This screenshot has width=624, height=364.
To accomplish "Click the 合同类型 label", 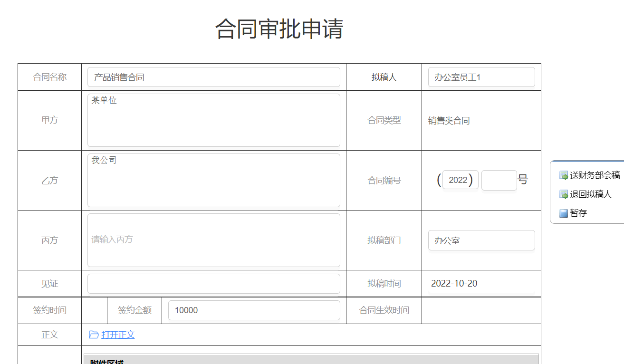I will point(384,121).
